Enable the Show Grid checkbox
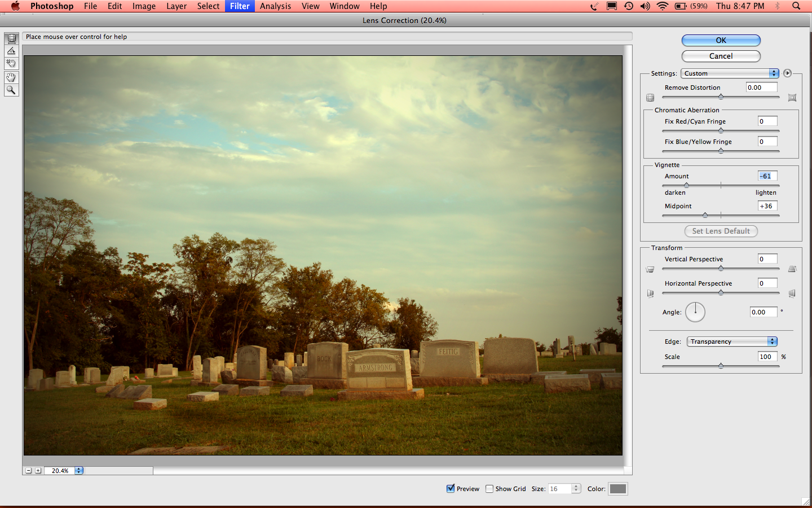 [489, 489]
